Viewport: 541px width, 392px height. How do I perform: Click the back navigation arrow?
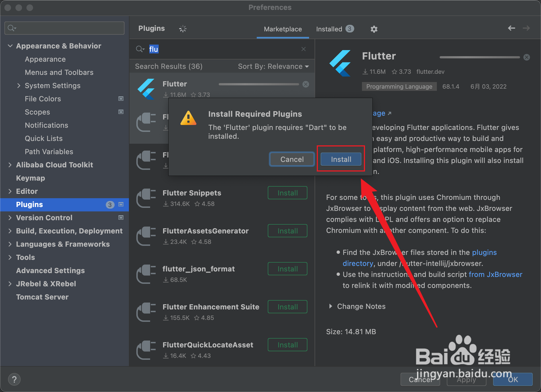[511, 28]
